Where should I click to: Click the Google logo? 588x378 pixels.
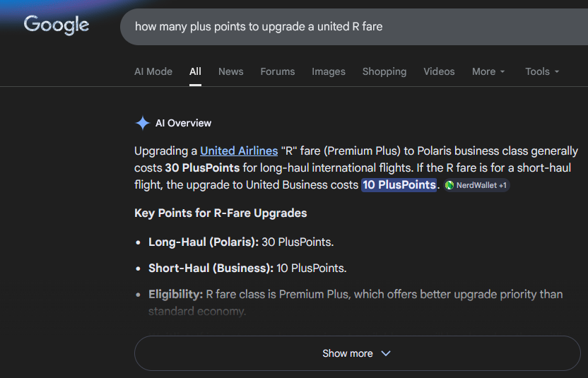pos(57,25)
